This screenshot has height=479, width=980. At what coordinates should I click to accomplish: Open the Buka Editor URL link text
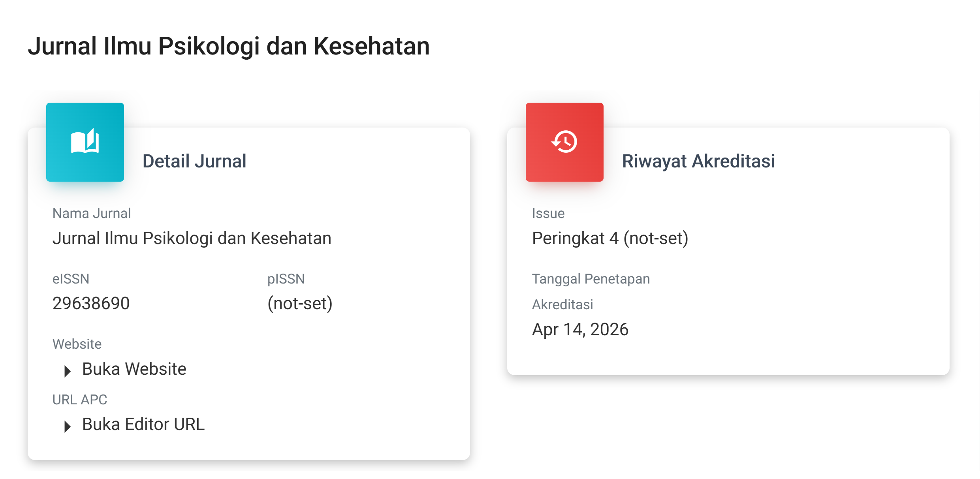point(143,425)
